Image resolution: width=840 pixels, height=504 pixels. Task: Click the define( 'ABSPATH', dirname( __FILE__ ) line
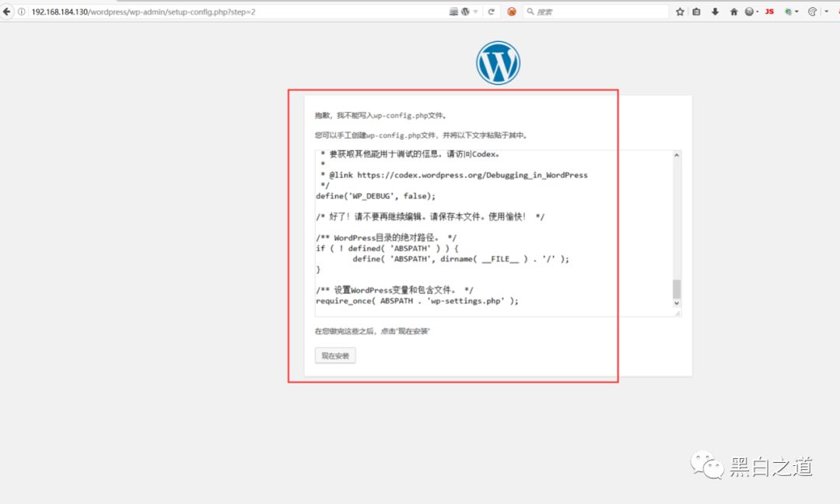point(460,259)
